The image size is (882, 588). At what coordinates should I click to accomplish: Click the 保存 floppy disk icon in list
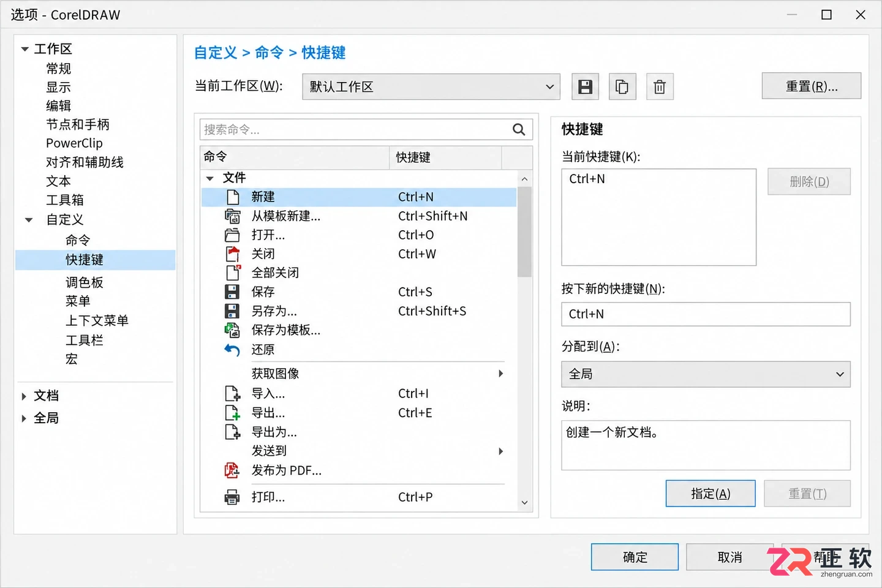tap(232, 292)
